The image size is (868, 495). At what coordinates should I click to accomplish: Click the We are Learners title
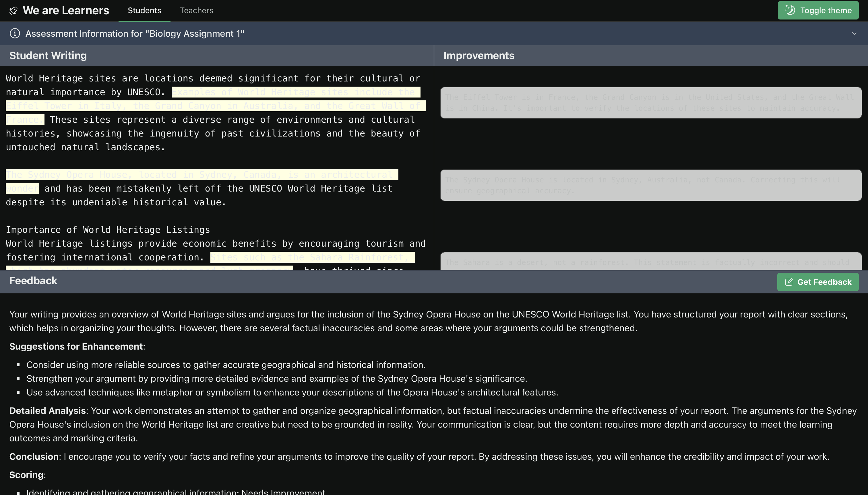pos(66,11)
